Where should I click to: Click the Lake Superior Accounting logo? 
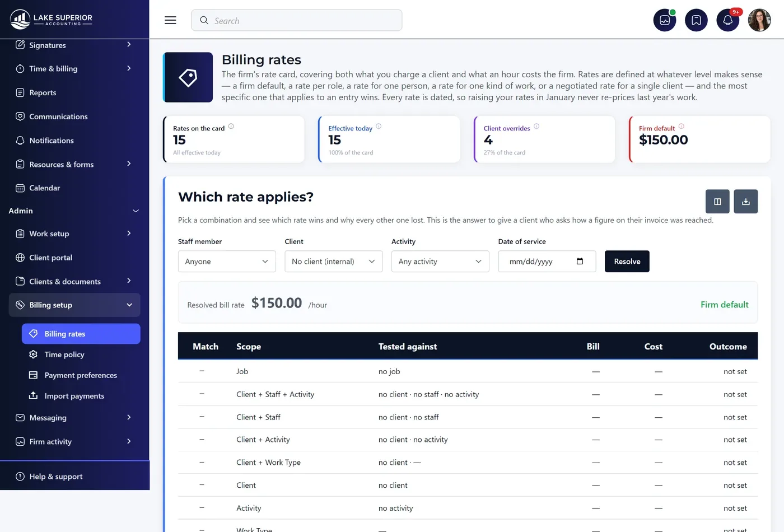tap(51, 19)
